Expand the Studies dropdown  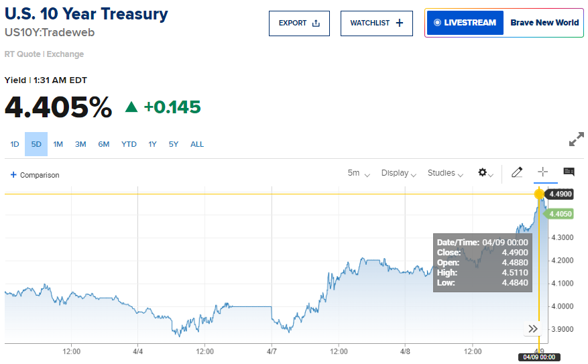445,173
